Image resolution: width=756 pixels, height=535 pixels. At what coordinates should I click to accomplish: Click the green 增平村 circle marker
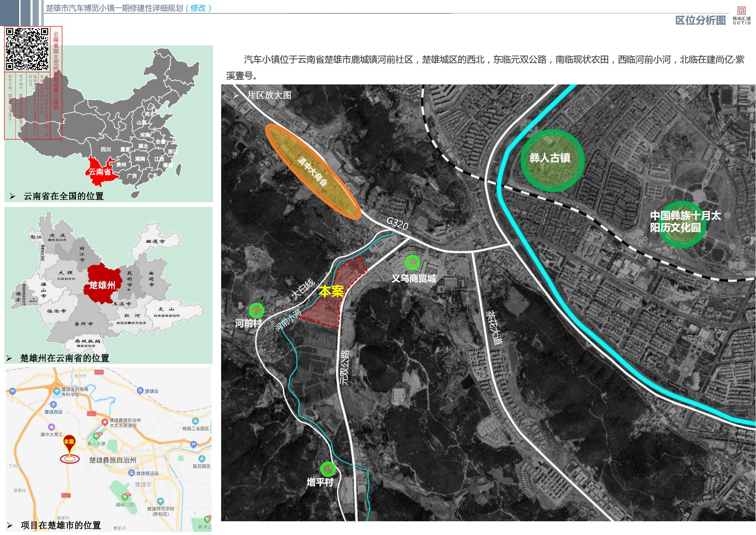[x=328, y=469]
